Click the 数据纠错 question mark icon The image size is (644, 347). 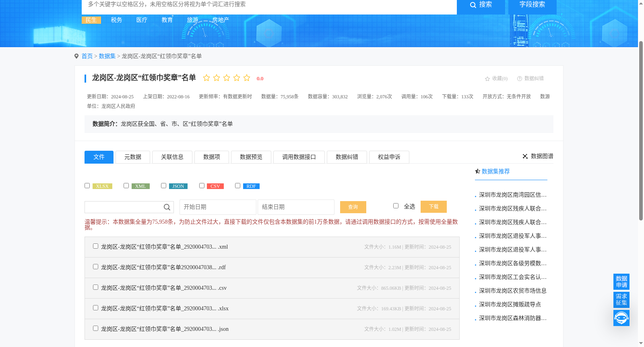click(520, 79)
